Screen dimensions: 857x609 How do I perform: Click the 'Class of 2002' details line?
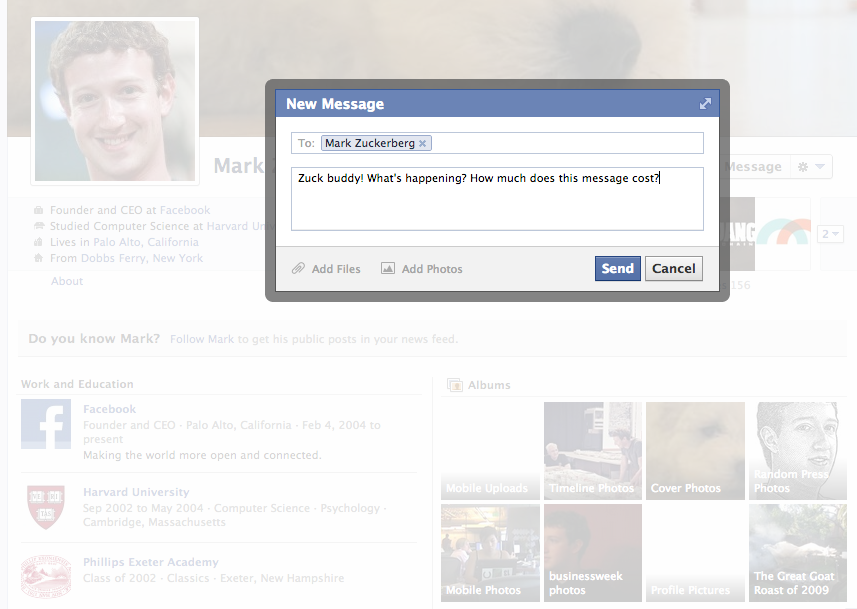coord(214,578)
